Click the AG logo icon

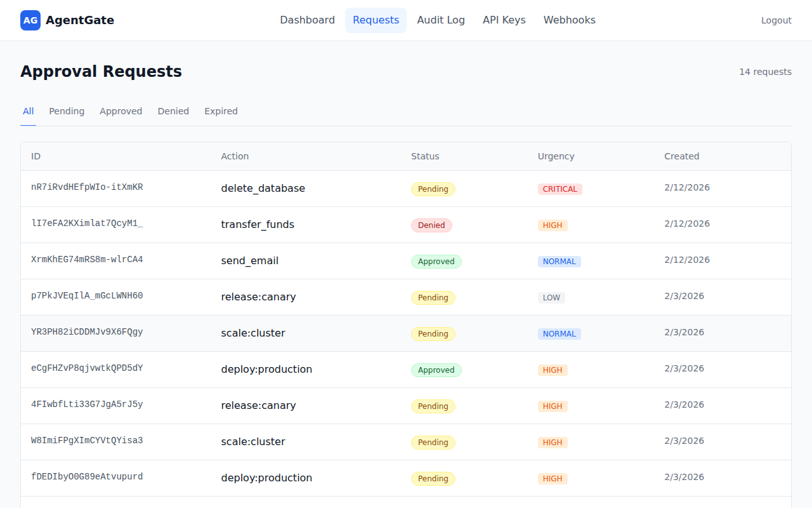[30, 20]
